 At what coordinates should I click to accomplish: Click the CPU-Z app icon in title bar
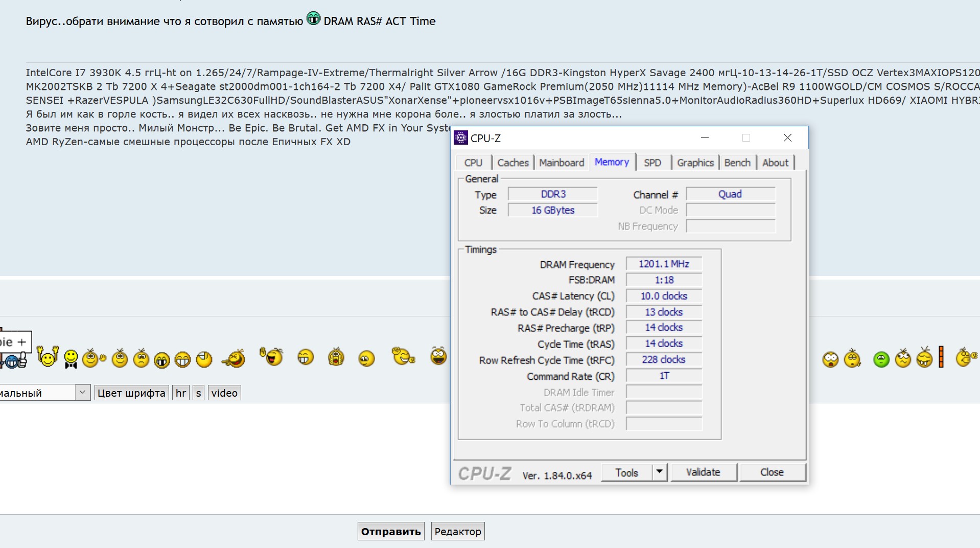[x=461, y=138]
